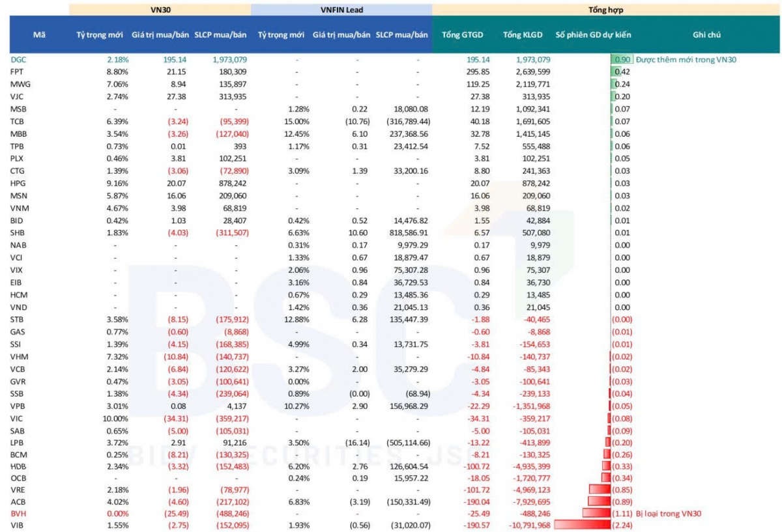Click the 10.00% weight cell for VIC
Image resolution: width=782 pixels, height=532 pixels.
(x=115, y=418)
